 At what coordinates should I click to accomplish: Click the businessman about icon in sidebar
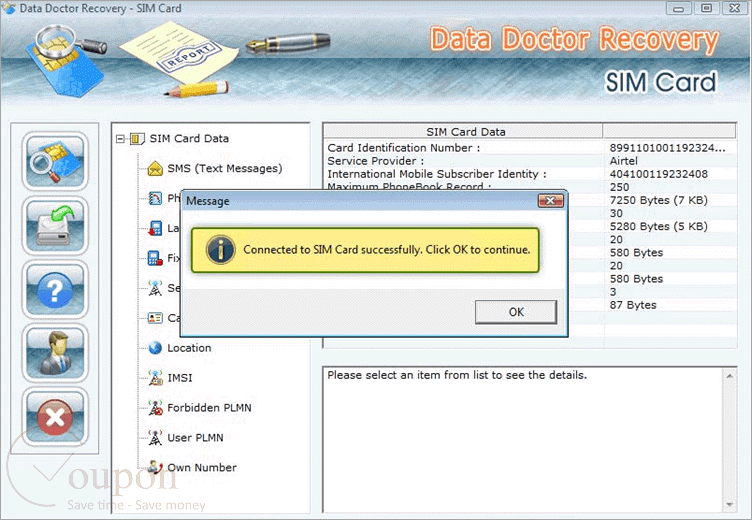click(x=55, y=353)
